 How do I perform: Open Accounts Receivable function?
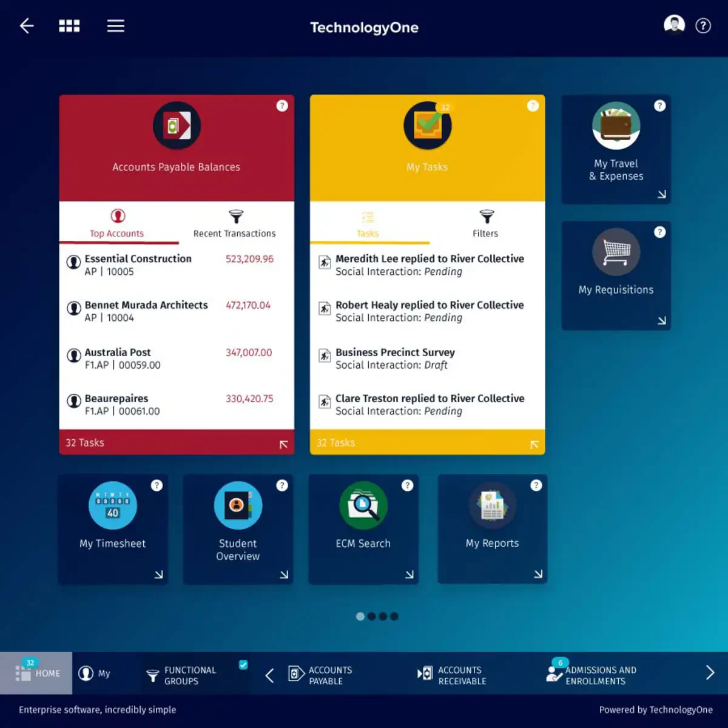(453, 675)
